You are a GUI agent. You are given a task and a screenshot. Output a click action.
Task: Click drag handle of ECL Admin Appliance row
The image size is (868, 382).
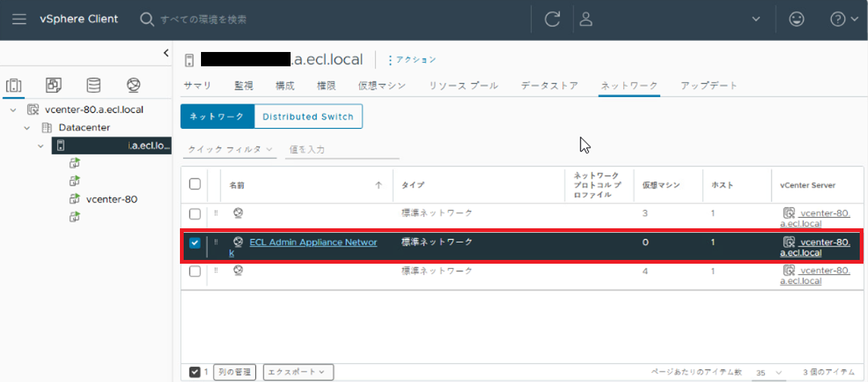coord(216,243)
